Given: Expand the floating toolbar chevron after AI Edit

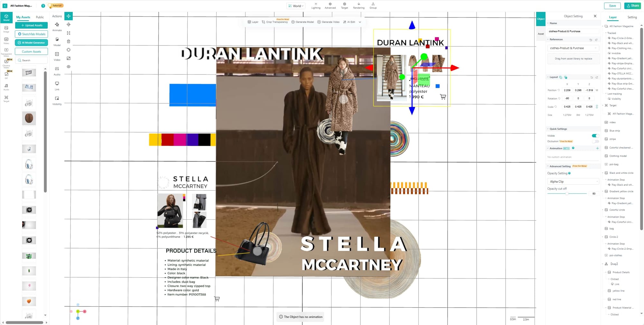Looking at the screenshot, I should 360,22.
